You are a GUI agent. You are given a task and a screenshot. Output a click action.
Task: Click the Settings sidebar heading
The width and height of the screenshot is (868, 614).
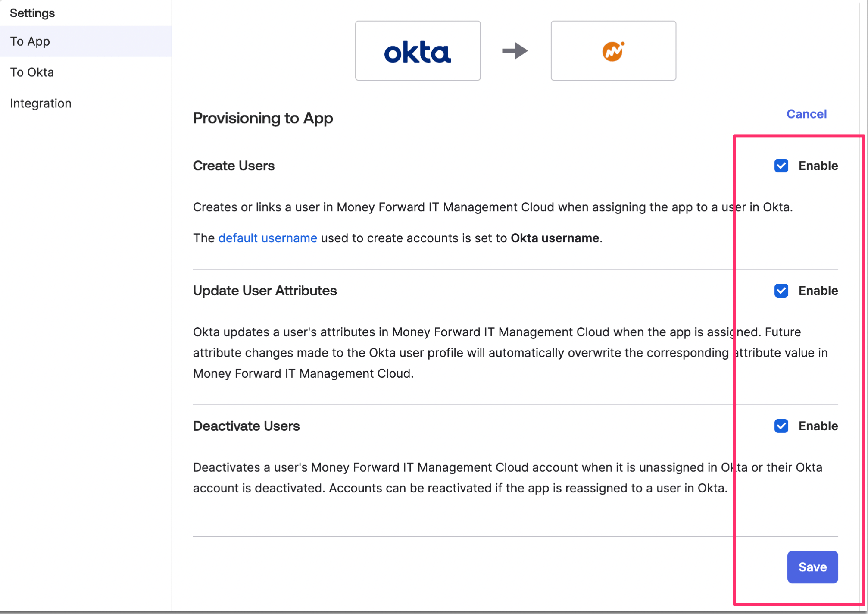pos(32,13)
